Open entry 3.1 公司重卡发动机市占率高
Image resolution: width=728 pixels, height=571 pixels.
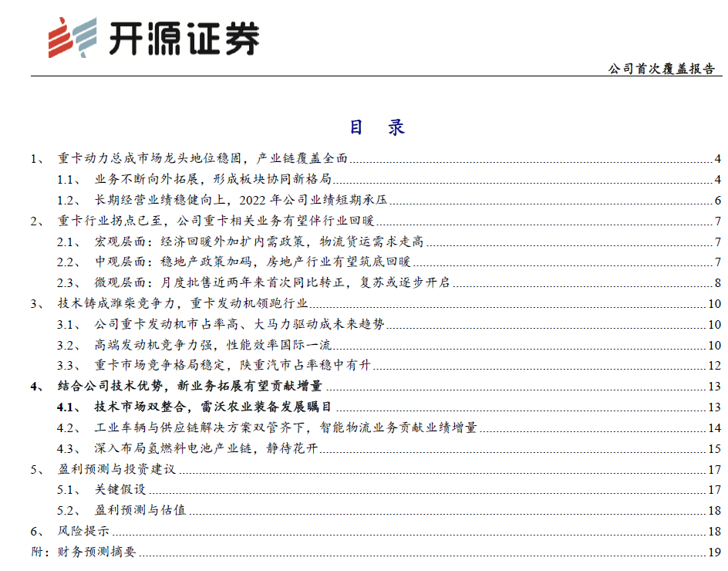[x=389, y=324]
